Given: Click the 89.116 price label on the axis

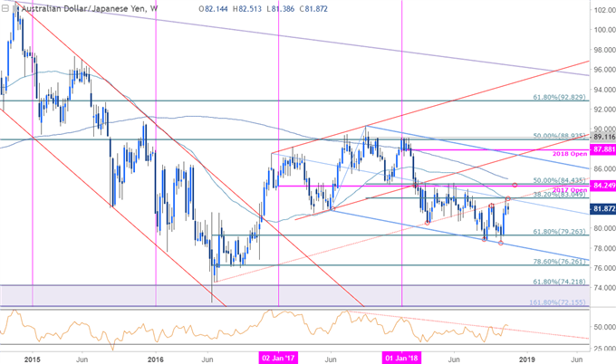Looking at the screenshot, I should point(603,137).
